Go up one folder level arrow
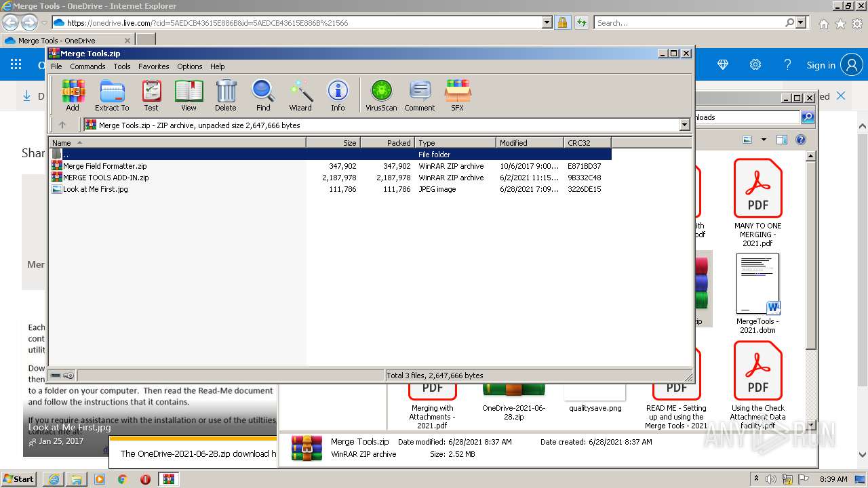 [x=62, y=125]
